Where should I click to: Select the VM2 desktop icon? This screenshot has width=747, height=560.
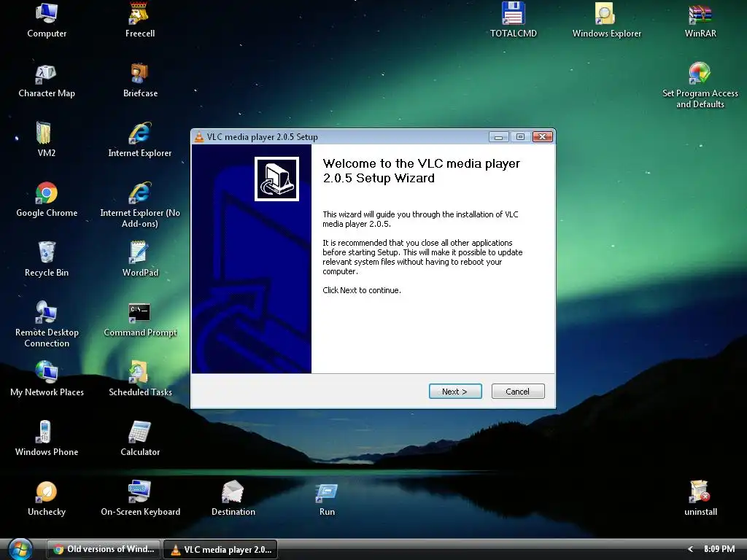(46, 140)
